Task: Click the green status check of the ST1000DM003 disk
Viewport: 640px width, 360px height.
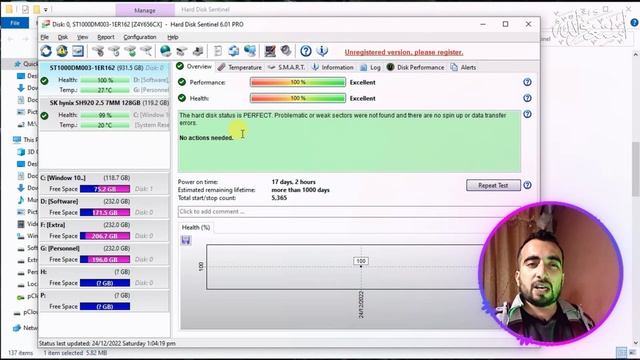Action: pyautogui.click(x=44, y=81)
